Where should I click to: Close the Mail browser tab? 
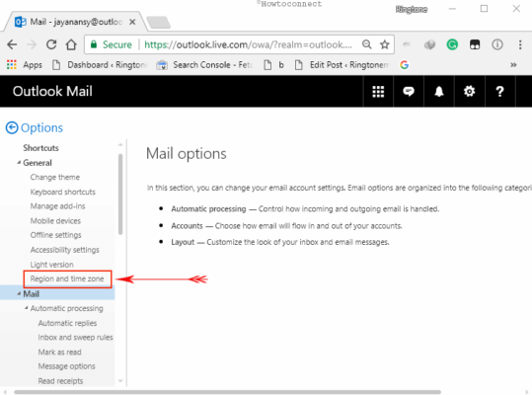(x=132, y=22)
